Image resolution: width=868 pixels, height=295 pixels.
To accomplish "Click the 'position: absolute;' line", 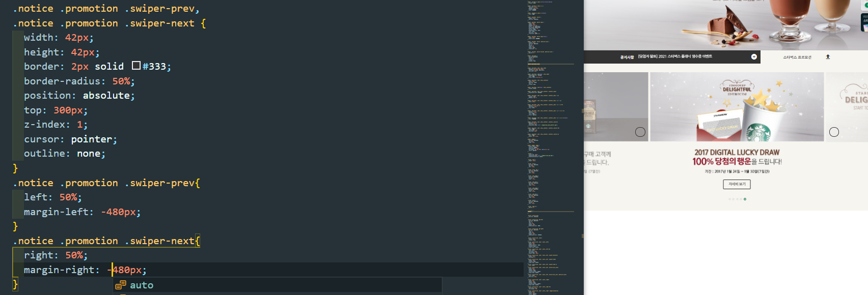I will click(x=79, y=95).
